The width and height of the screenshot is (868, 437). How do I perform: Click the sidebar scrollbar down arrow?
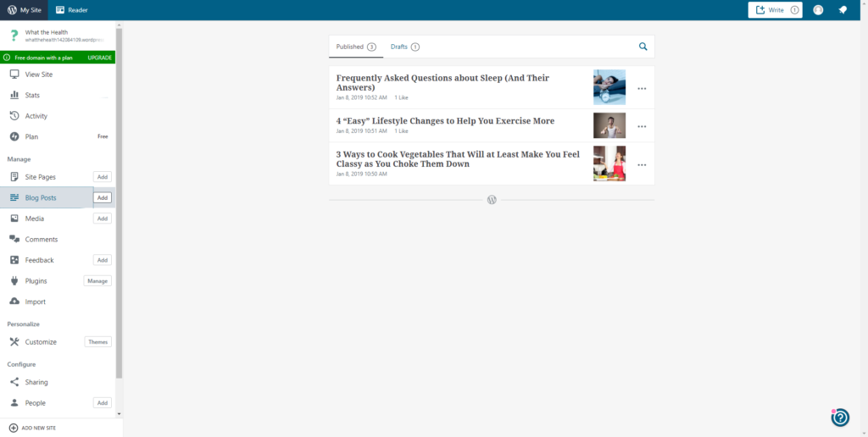pos(119,414)
